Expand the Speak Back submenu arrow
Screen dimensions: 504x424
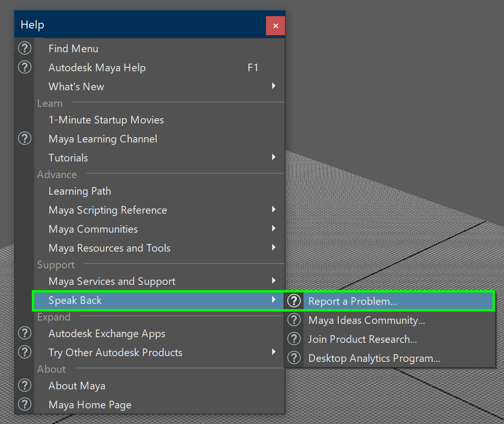(x=274, y=300)
